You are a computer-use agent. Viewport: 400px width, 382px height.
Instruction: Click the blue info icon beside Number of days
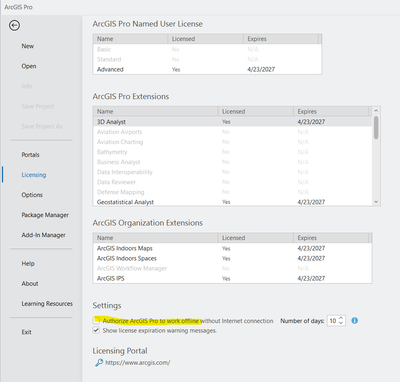point(355,321)
